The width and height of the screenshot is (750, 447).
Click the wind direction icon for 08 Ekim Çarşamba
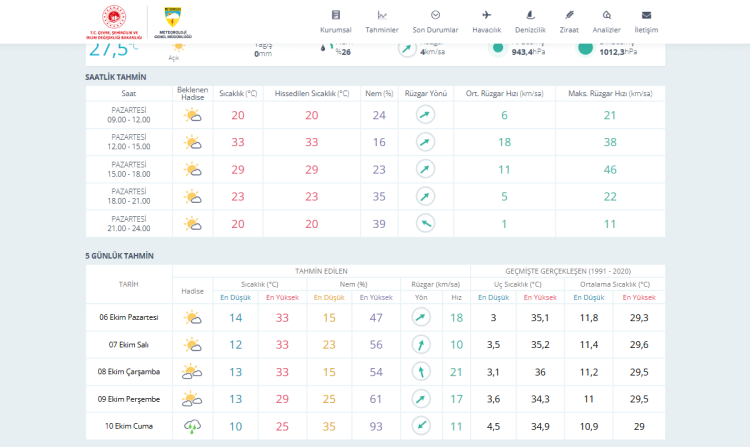point(422,372)
